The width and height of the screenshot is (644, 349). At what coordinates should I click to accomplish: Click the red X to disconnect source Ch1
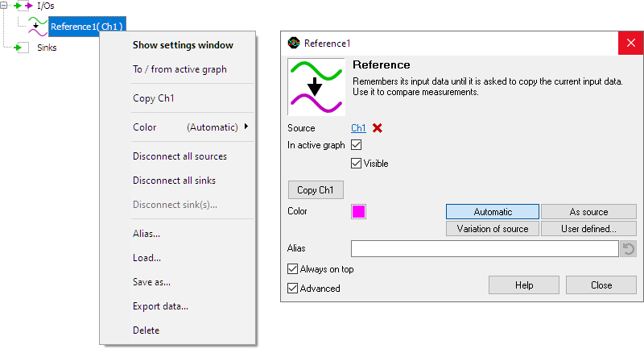coord(377,128)
